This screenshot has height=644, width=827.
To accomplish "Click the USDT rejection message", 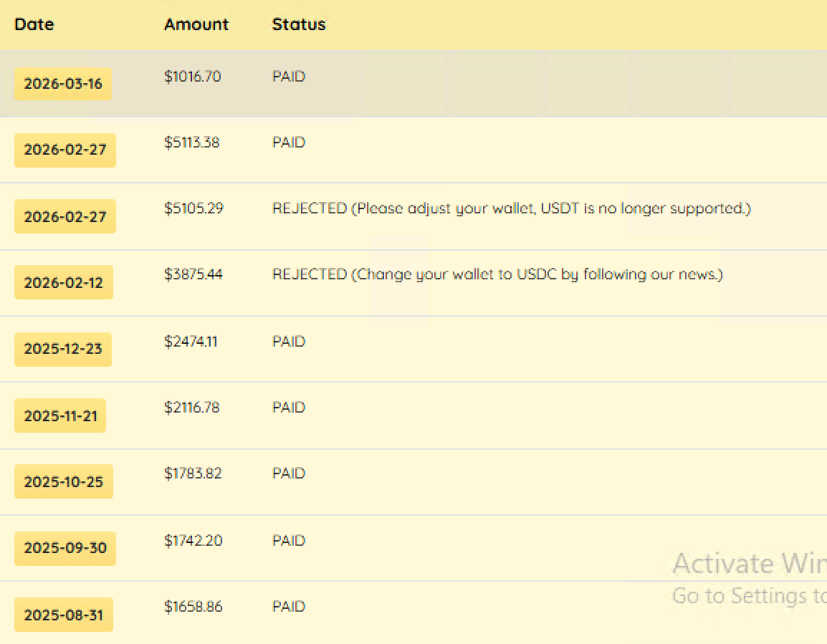I will click(512, 208).
